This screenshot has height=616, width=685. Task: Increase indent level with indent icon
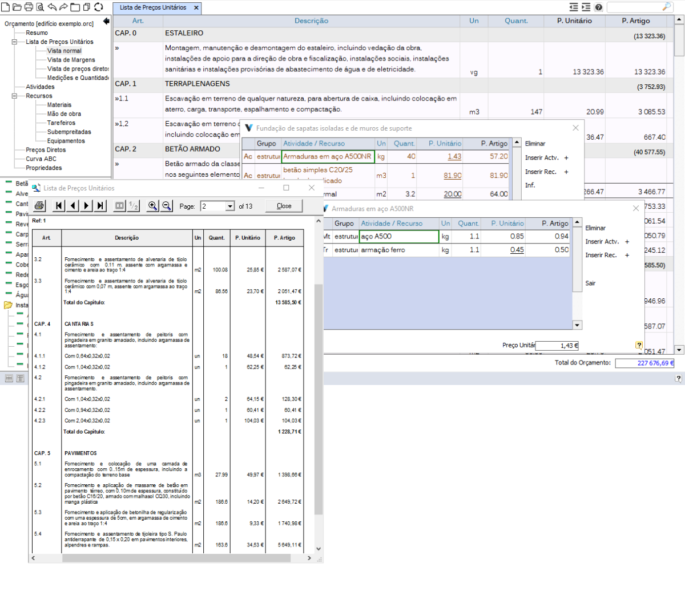(x=586, y=7)
